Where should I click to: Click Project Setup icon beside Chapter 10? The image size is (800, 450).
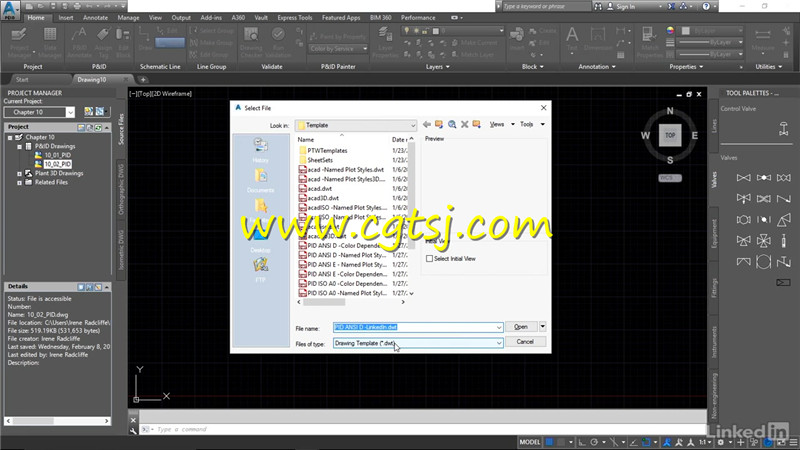tap(89, 112)
